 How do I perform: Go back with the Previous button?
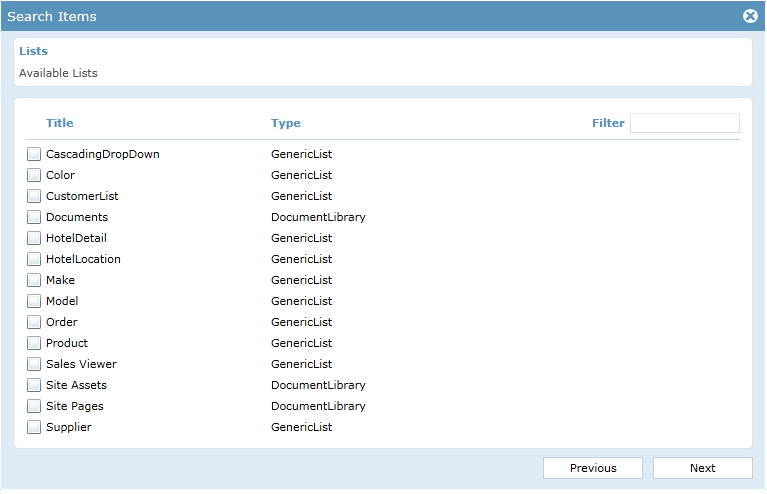pyautogui.click(x=593, y=468)
